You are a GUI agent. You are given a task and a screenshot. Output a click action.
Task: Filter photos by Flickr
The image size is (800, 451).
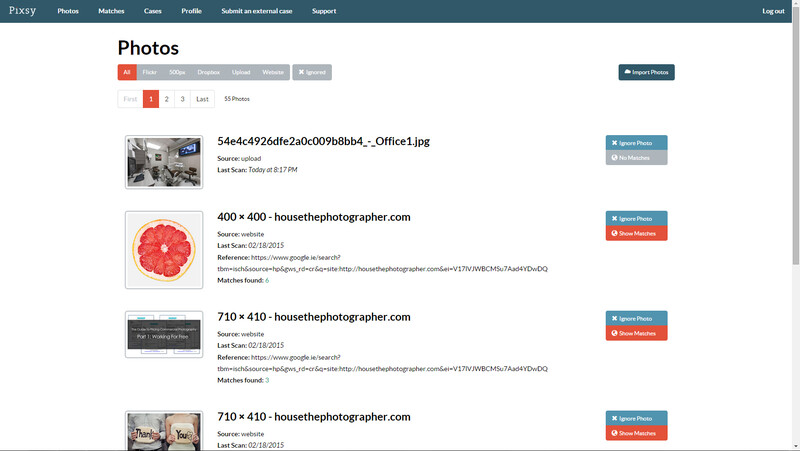149,72
